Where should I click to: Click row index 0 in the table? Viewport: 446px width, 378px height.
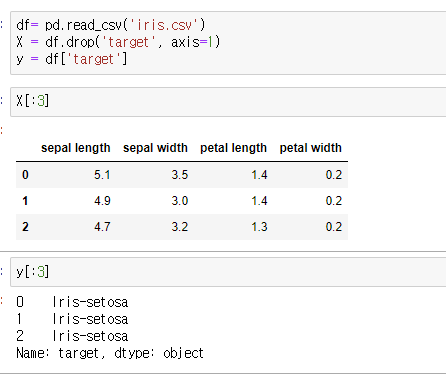tap(25, 175)
